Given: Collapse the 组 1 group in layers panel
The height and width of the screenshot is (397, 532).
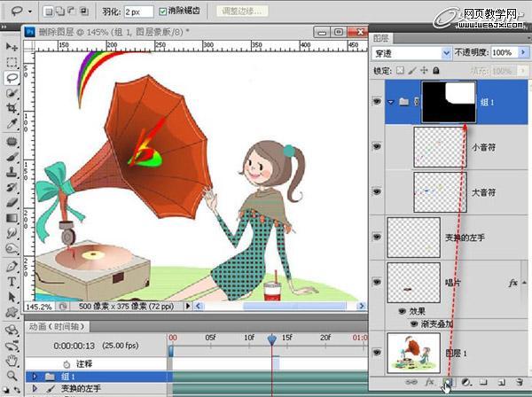Looking at the screenshot, I should click(392, 102).
